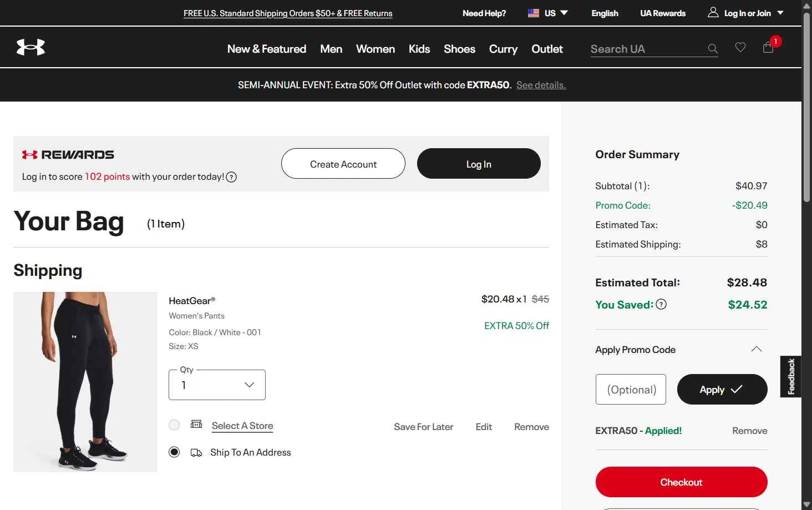
Task: Click the Estimated Total $28.48 value
Action: pos(747,282)
